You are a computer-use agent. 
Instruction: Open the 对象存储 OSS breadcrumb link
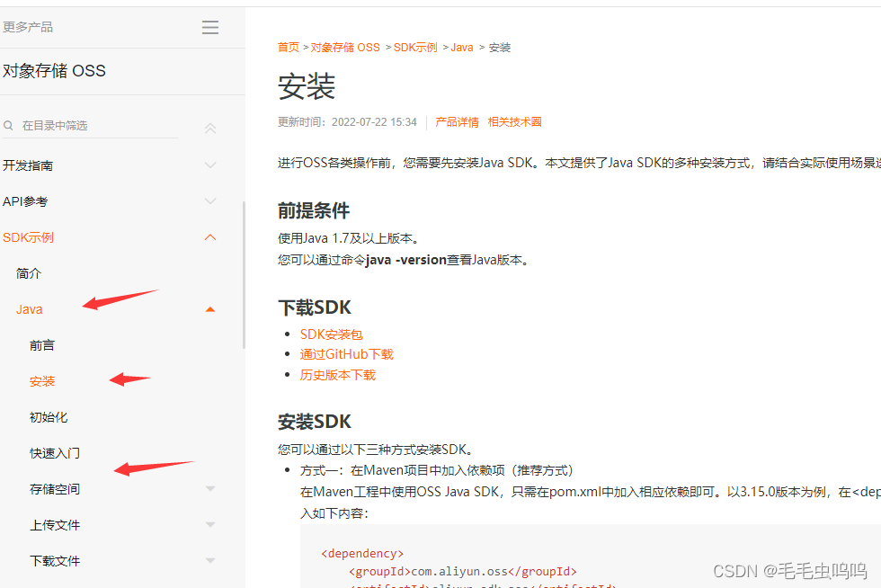(345, 47)
